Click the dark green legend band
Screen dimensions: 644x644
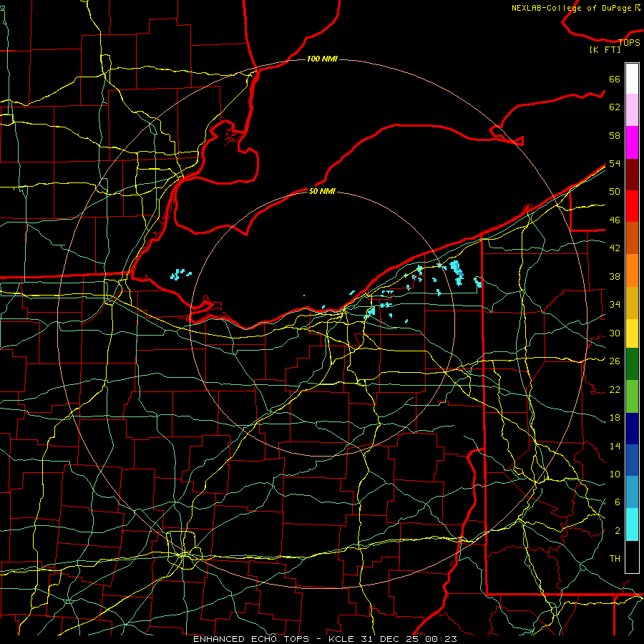coord(632,364)
